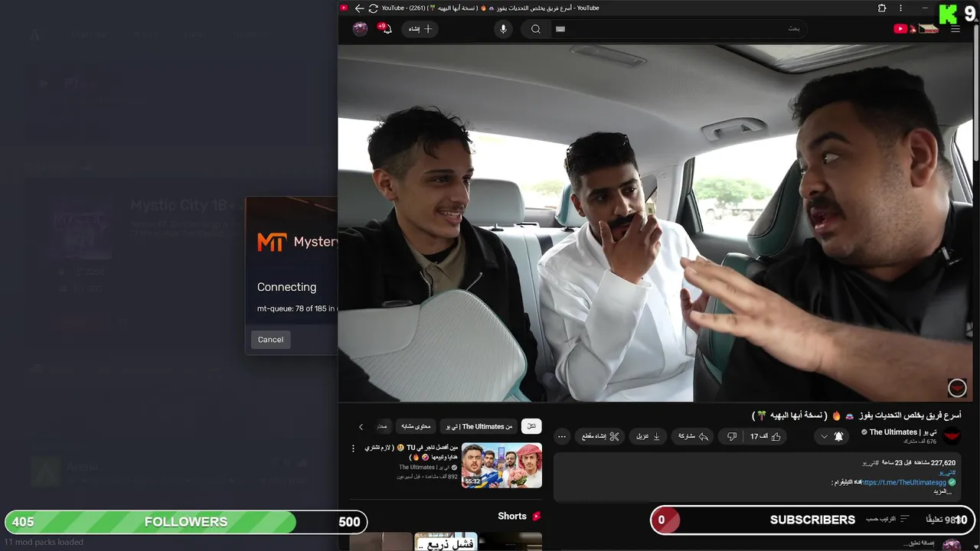Click the Share button with arrow
980x551 pixels.
693,436
